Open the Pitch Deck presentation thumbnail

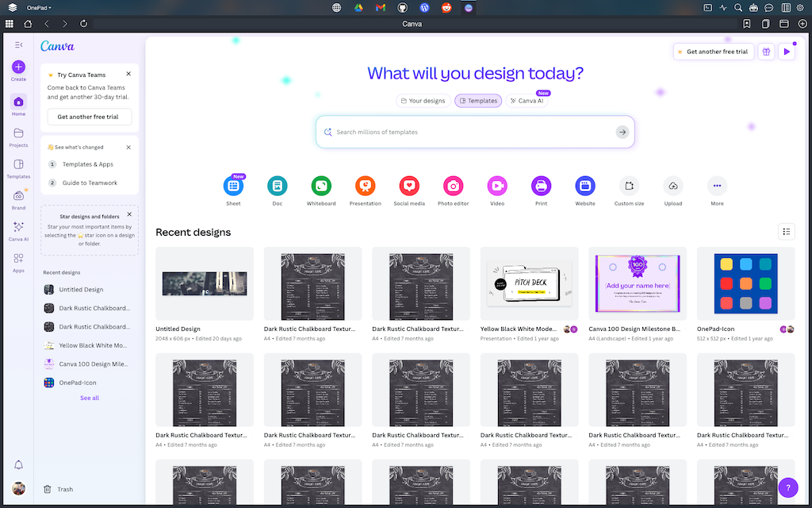pos(529,283)
